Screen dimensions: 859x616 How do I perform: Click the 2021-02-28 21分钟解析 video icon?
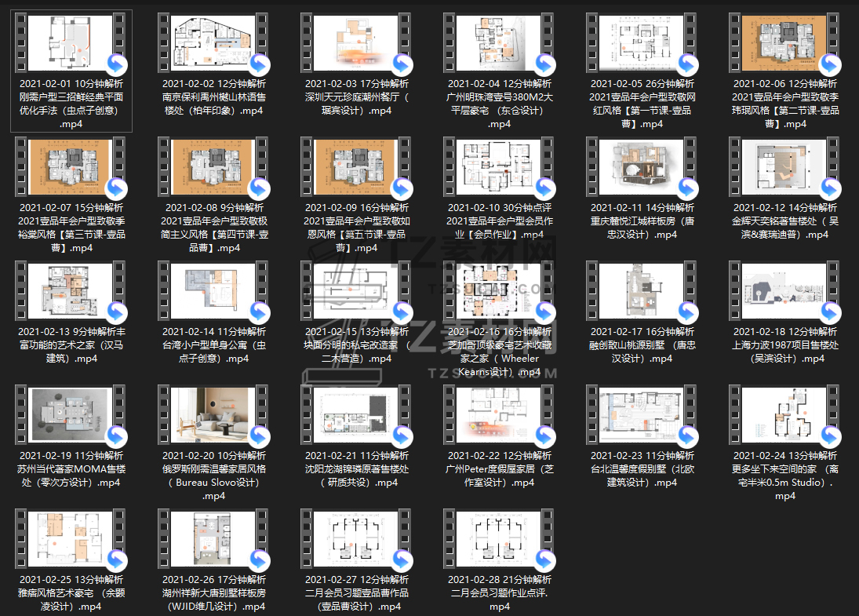tap(499, 538)
